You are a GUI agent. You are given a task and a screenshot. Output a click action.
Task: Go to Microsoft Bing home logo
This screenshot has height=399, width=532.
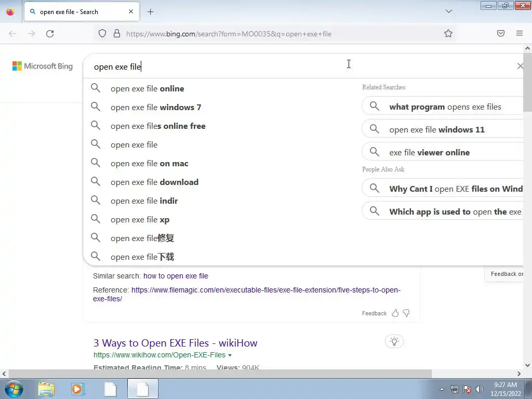[43, 66]
